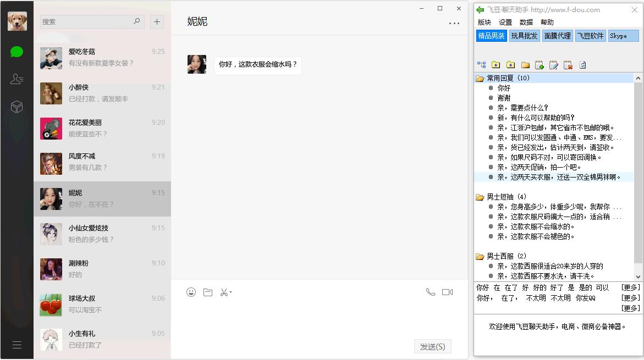Click the first 更多 link
644x360 pixels.
[x=630, y=287]
